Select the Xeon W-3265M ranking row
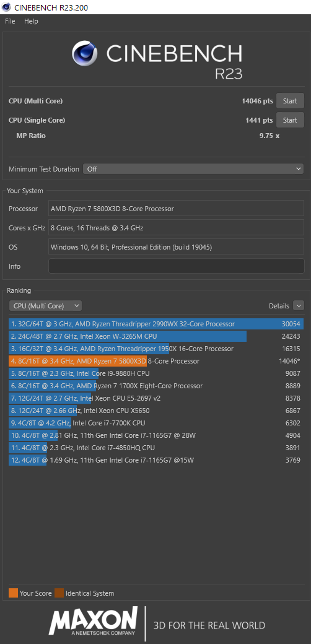The width and height of the screenshot is (311, 644). tap(156, 336)
